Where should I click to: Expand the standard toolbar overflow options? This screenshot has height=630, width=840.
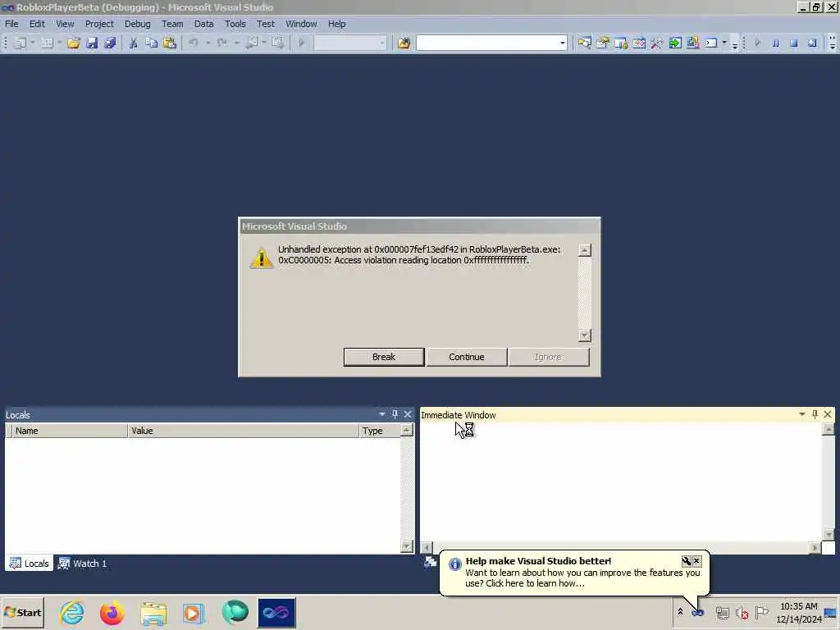[735, 45]
